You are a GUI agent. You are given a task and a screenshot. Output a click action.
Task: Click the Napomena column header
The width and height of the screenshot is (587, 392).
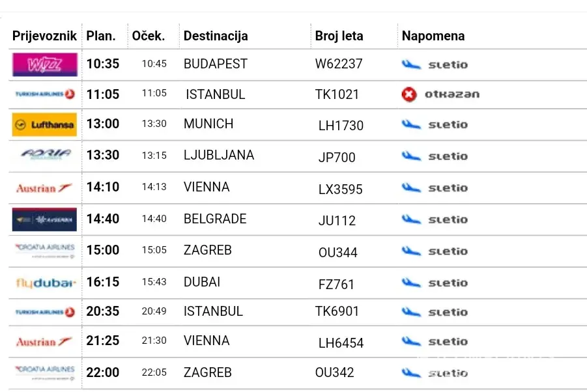[x=433, y=36]
